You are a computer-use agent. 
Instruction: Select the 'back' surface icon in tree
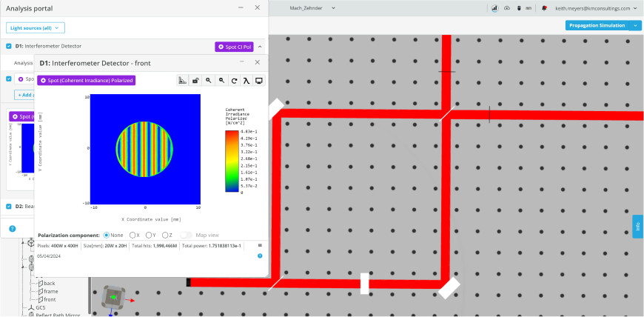[x=40, y=283]
